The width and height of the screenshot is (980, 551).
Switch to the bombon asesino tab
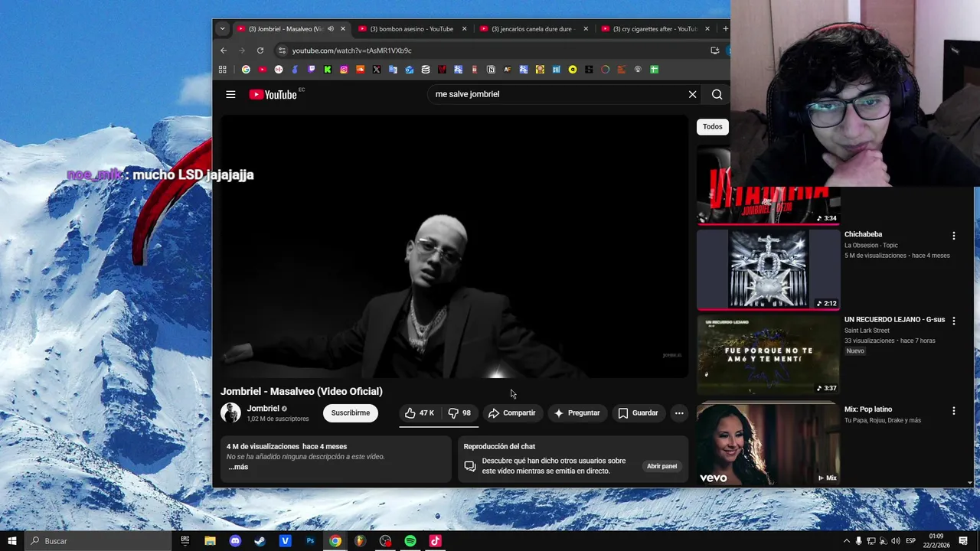point(411,29)
